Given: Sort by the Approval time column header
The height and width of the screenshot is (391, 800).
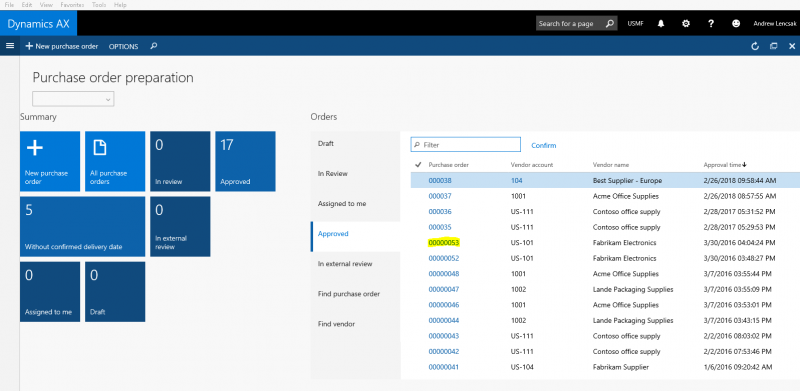Looking at the screenshot, I should tap(724, 165).
